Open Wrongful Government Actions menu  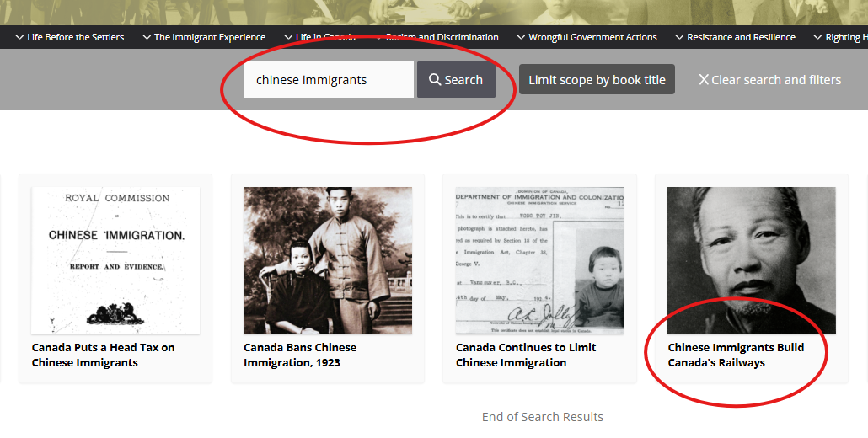(x=586, y=37)
